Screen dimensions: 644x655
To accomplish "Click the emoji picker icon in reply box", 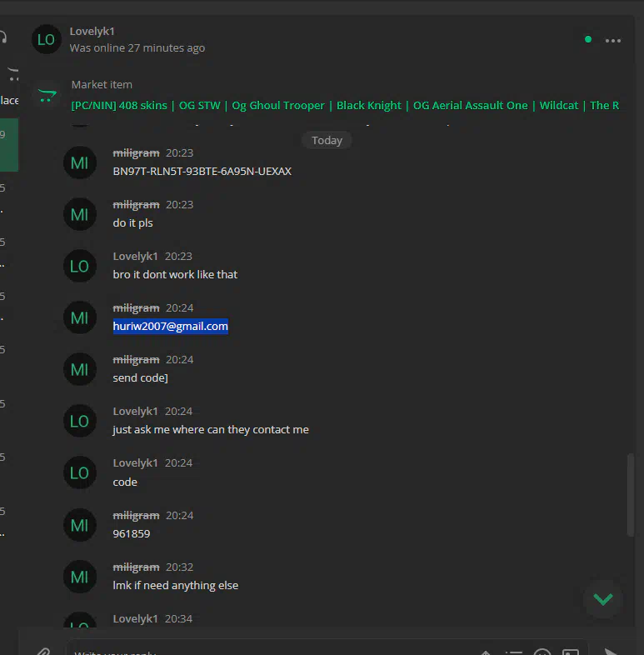I will (x=542, y=652).
